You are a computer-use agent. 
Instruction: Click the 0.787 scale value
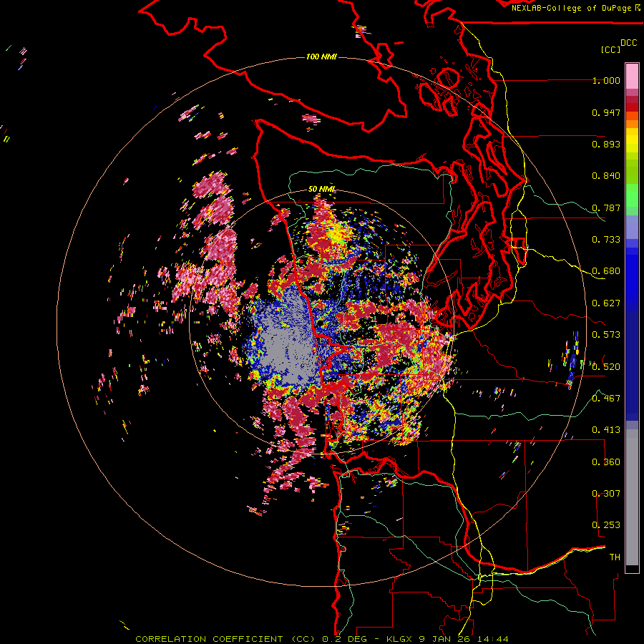pos(606,208)
